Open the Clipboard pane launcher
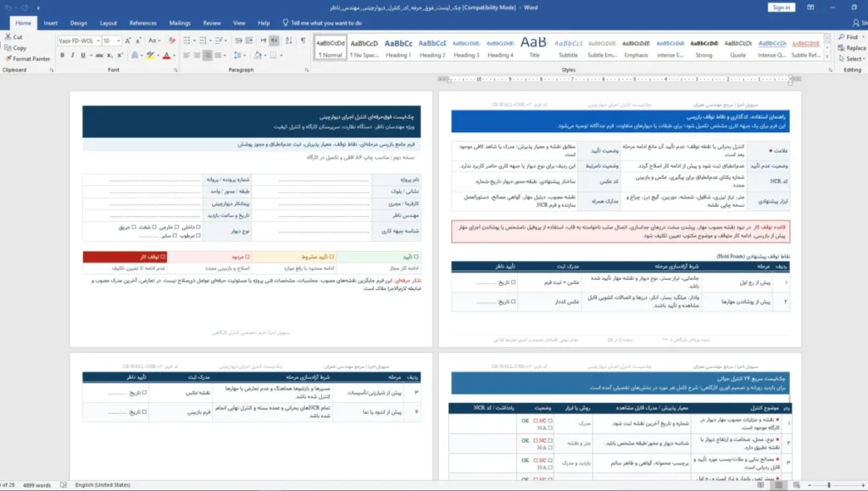 pos(52,70)
